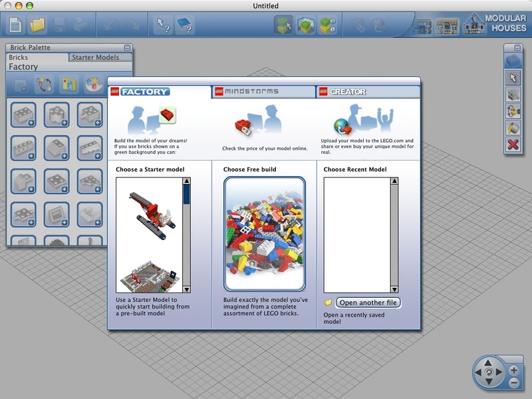Select the window frame panel brick category

pyautogui.click(x=57, y=215)
